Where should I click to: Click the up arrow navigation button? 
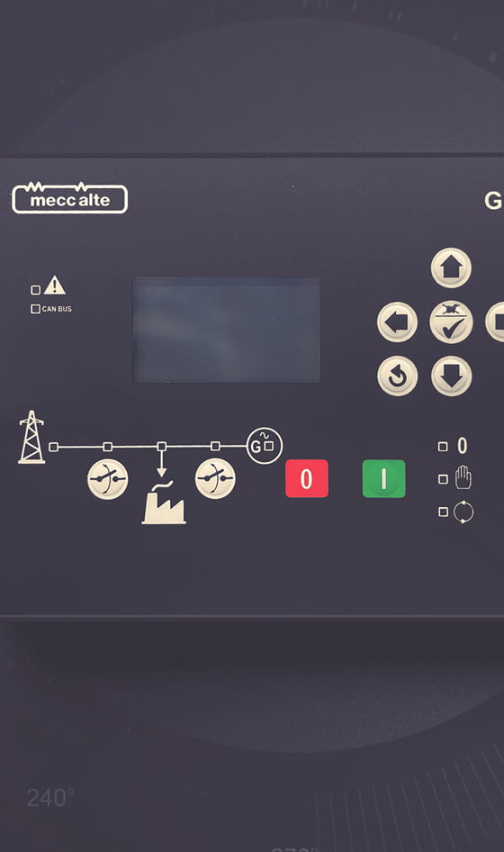pyautogui.click(x=451, y=267)
